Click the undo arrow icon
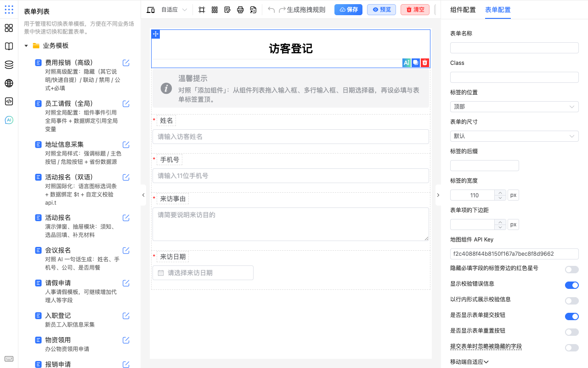The width and height of the screenshot is (588, 368). 271,10
